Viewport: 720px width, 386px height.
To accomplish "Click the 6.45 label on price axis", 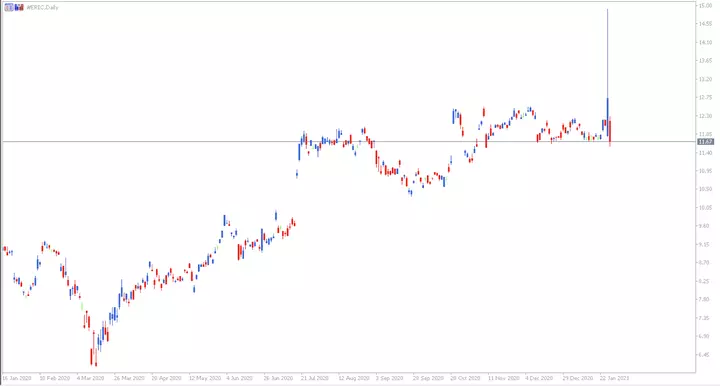I will click(705, 354).
